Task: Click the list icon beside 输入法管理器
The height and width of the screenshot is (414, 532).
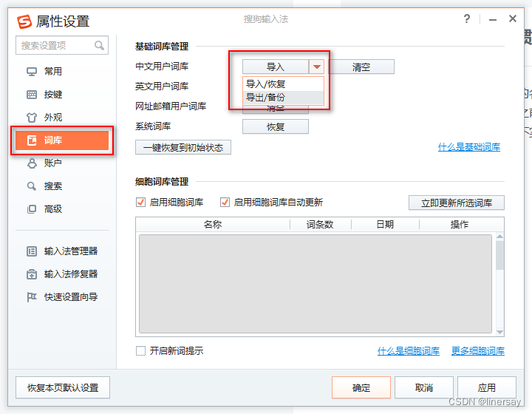Action: pos(32,251)
